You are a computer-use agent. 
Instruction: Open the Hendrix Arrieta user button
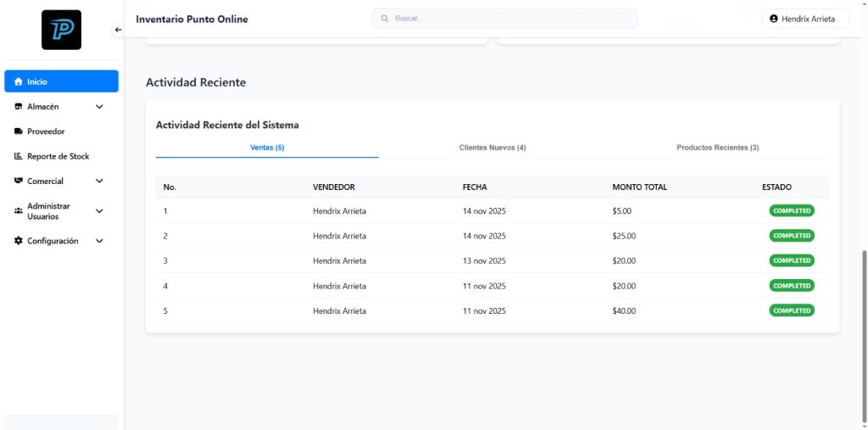click(x=801, y=19)
